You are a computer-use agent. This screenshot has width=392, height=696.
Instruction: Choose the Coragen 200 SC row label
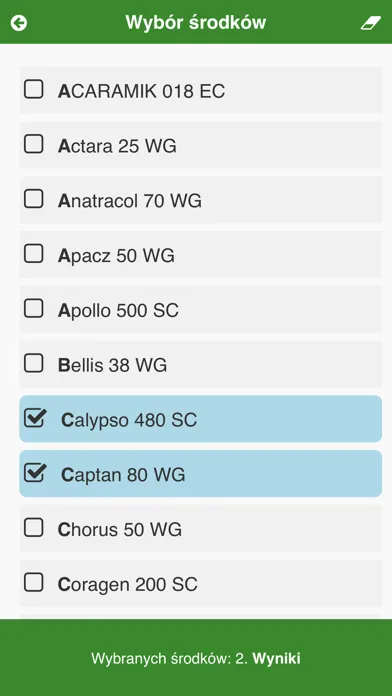[x=127, y=585]
